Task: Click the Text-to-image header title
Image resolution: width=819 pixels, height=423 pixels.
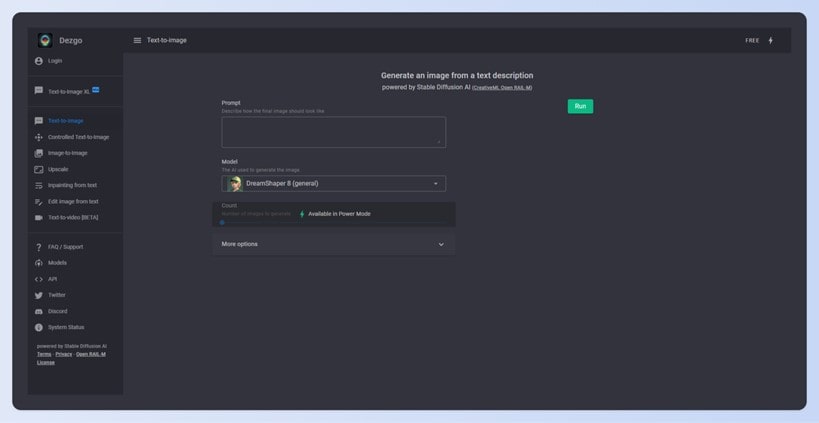Action: tap(167, 40)
